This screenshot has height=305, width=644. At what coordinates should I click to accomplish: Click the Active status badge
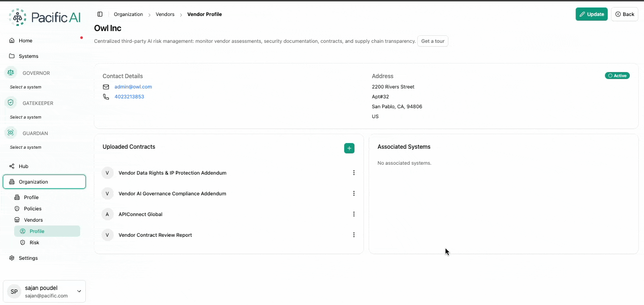(617, 75)
